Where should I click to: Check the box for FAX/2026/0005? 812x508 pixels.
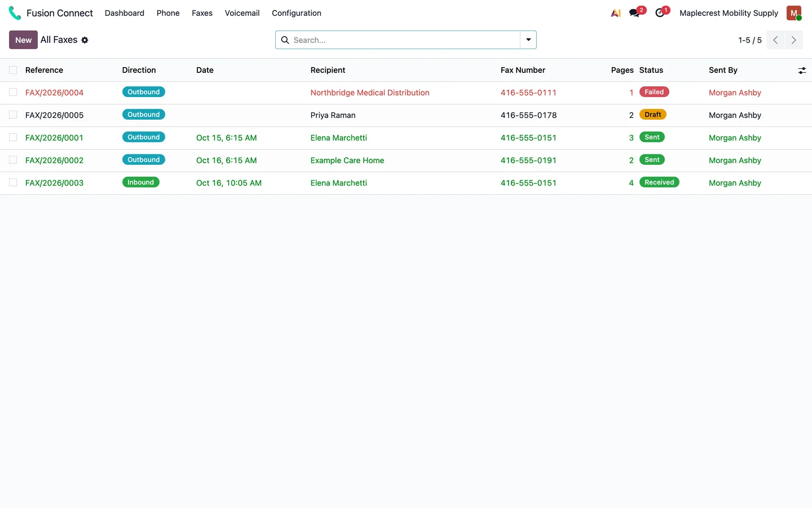pos(13,115)
